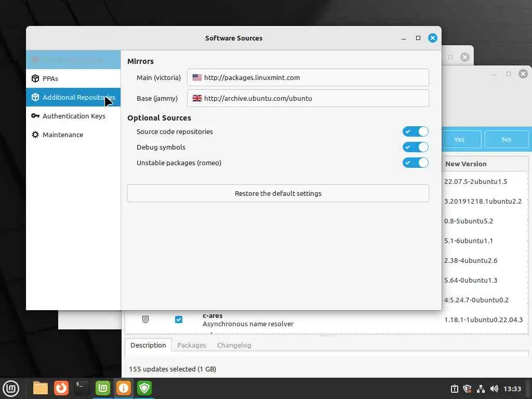Click version 5.1-6ubuntu1.1 cell
Screen dimensions: 532x399
point(469,241)
